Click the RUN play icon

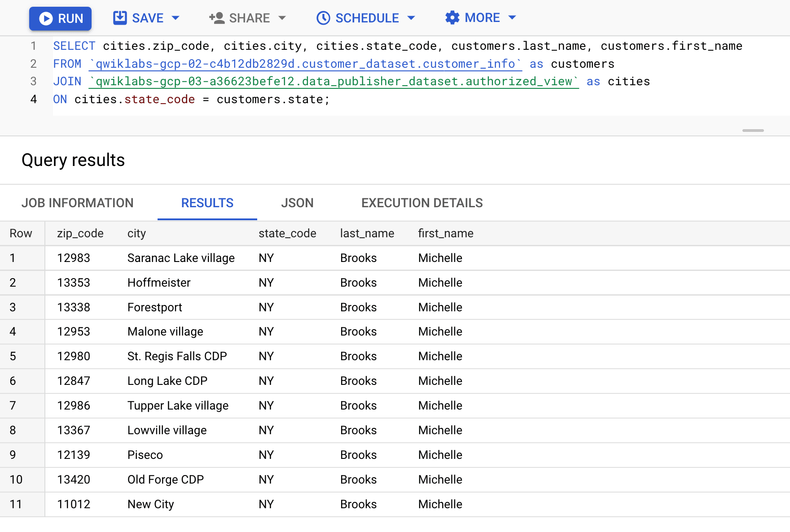(x=46, y=18)
